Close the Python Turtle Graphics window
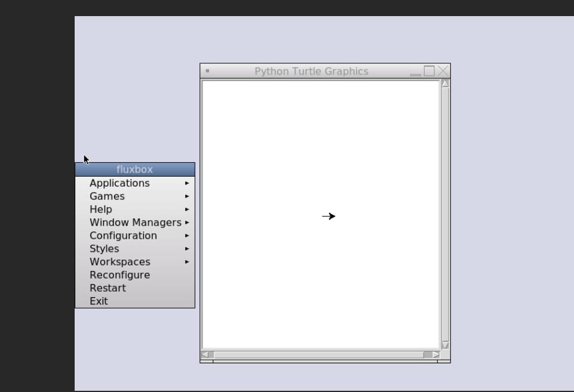Screen dimensions: 574x392 coord(443,71)
